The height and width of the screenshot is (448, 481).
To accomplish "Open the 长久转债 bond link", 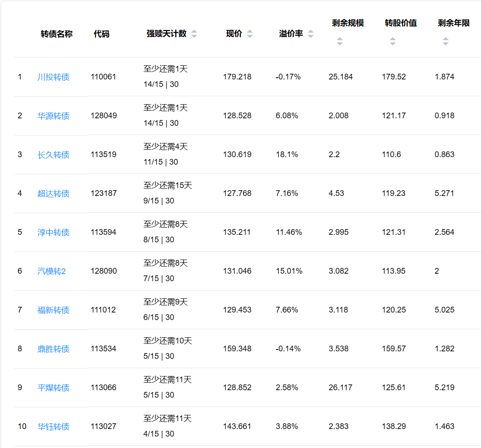I will [53, 155].
